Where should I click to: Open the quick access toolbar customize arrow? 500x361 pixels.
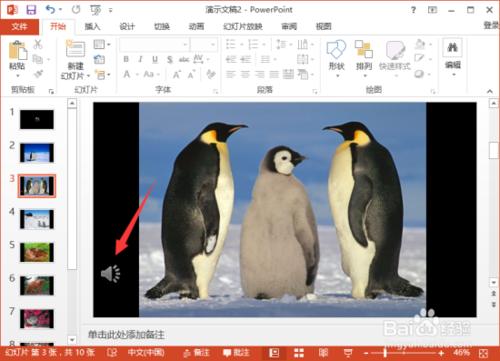[x=110, y=10]
